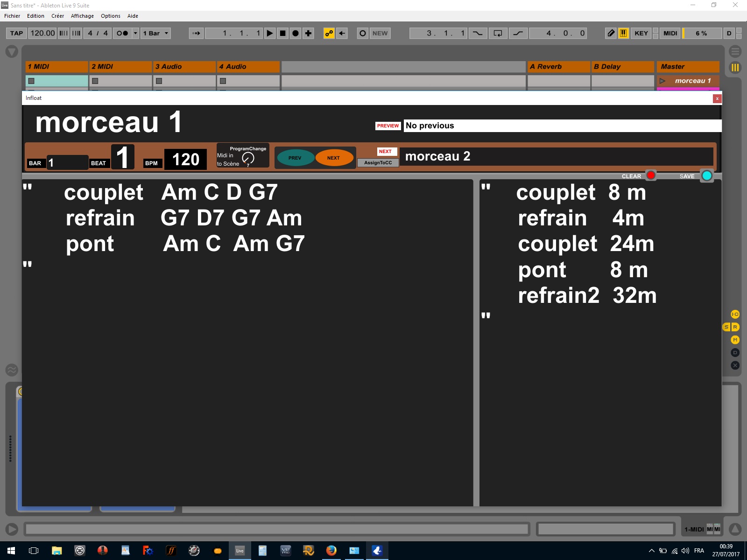Viewport: 747px width, 560px height.
Task: Click the AssignToCC button
Action: [x=378, y=163]
